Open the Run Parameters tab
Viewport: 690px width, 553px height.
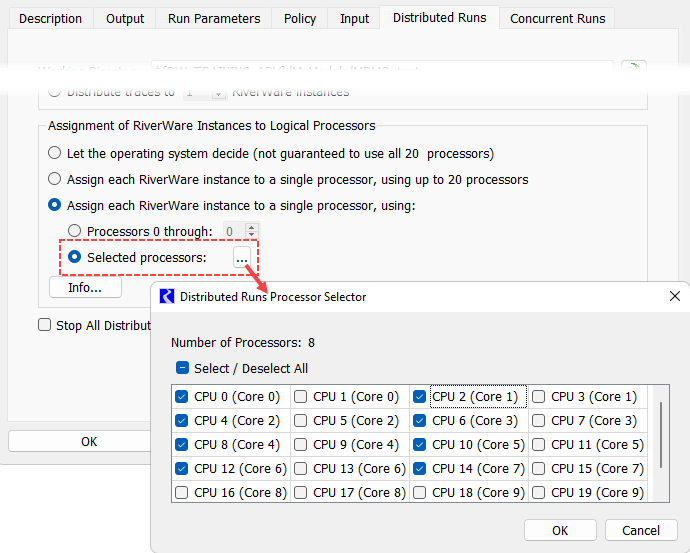[x=214, y=19]
